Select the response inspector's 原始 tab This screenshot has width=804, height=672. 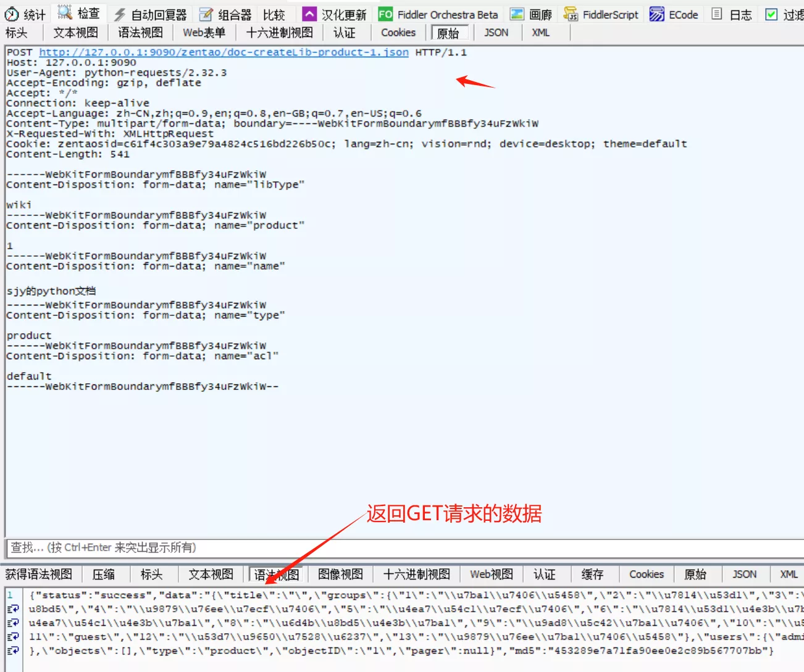point(695,575)
